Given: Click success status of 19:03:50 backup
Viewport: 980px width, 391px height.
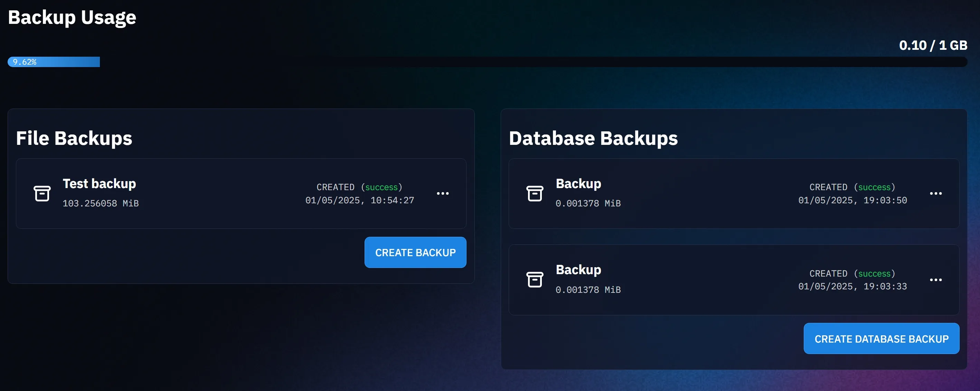Looking at the screenshot, I should tap(874, 187).
